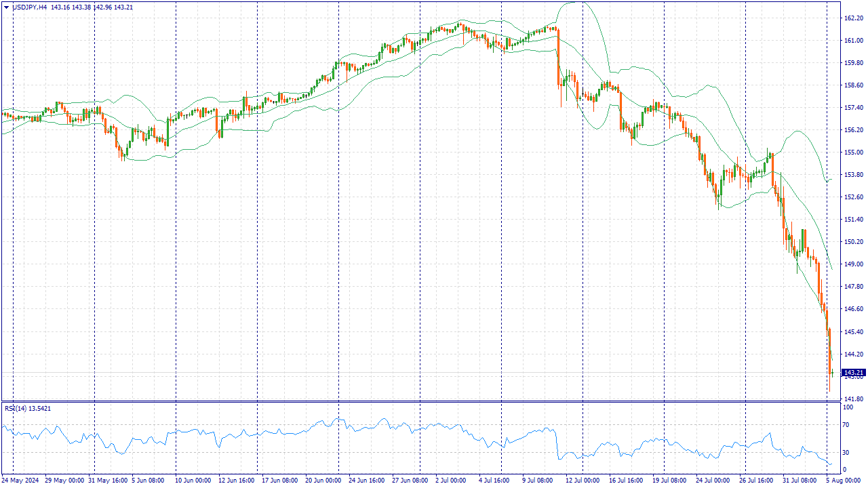The width and height of the screenshot is (868, 488).
Task: Open the chart dropdown triangle beside USDJPY,H4
Action: (x=7, y=7)
